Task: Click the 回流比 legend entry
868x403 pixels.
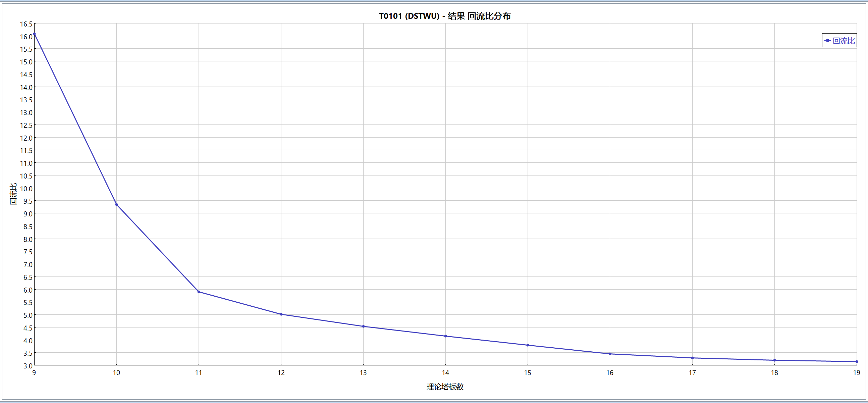Action: coord(844,41)
